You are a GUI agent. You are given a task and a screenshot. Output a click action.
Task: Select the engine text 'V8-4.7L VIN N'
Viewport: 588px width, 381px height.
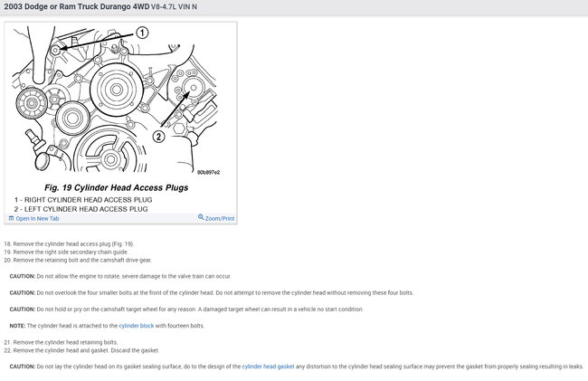tap(174, 6)
